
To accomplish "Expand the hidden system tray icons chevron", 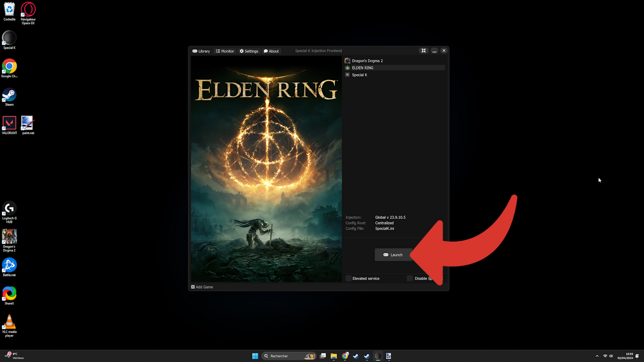I will (597, 356).
